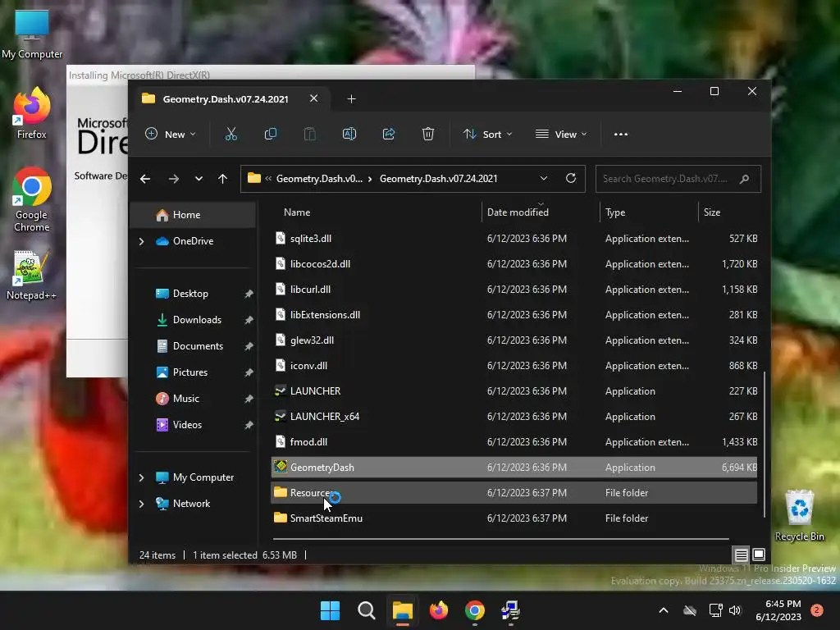Select the fmod.dll file
This screenshot has height=630, width=840.
coord(514,442)
